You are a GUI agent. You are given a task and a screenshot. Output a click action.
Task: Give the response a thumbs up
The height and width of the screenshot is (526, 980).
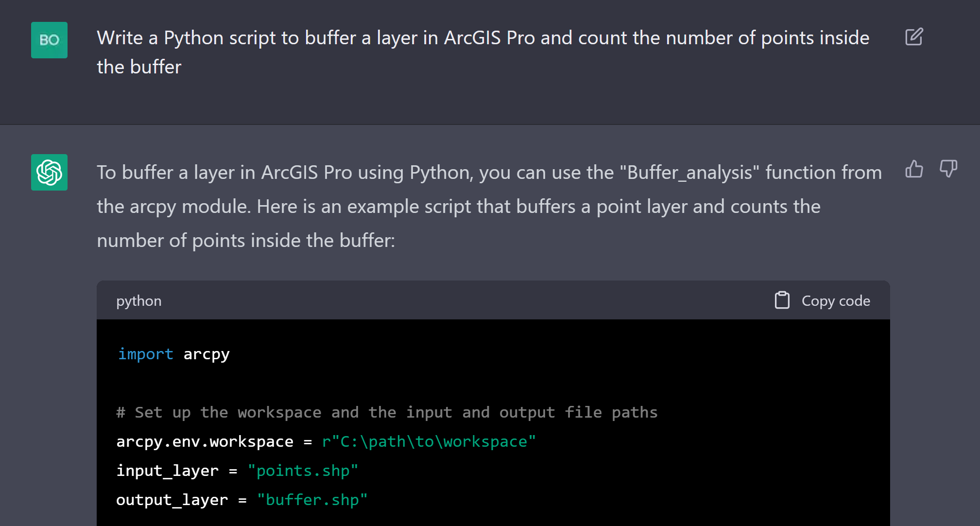click(914, 169)
